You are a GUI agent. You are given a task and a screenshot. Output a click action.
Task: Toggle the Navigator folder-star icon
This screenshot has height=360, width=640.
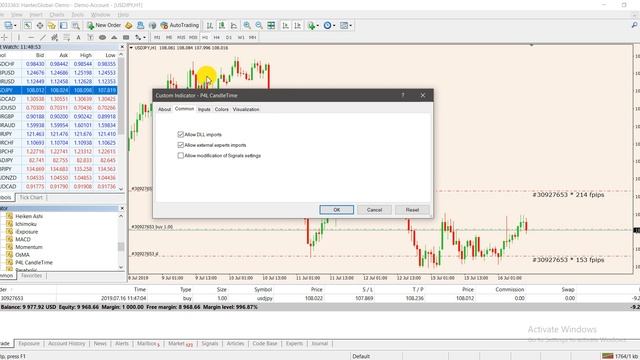(51, 25)
